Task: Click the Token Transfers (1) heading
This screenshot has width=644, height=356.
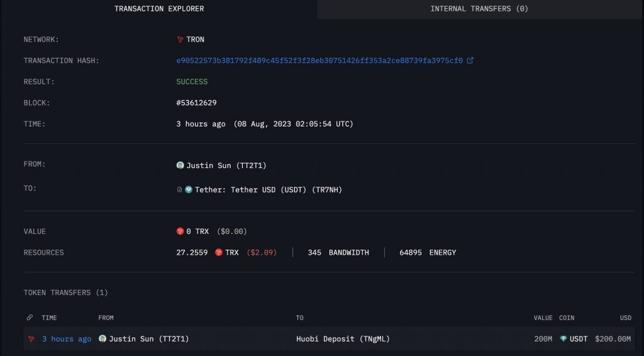Action: point(65,292)
